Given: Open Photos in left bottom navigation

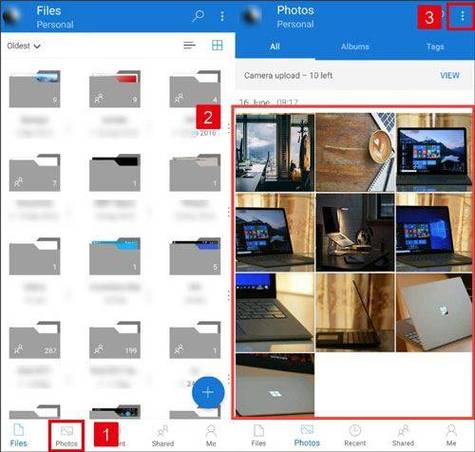Looking at the screenshot, I should [x=66, y=436].
